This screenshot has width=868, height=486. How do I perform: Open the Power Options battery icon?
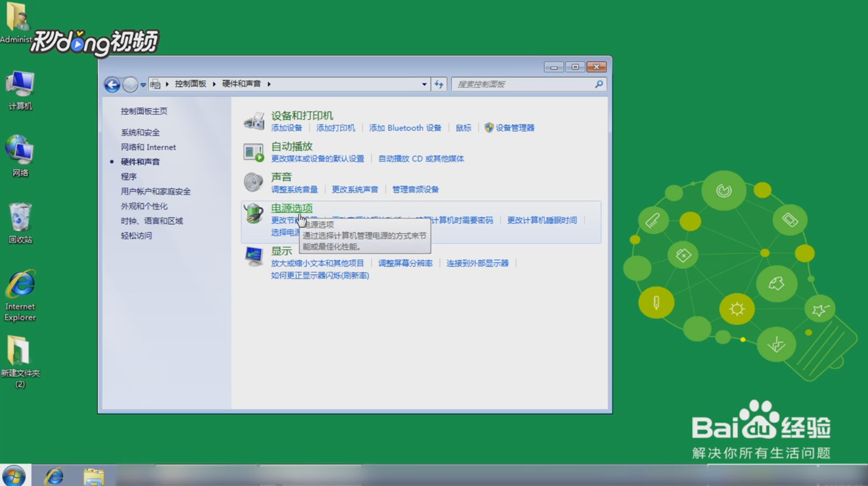pyautogui.click(x=254, y=213)
